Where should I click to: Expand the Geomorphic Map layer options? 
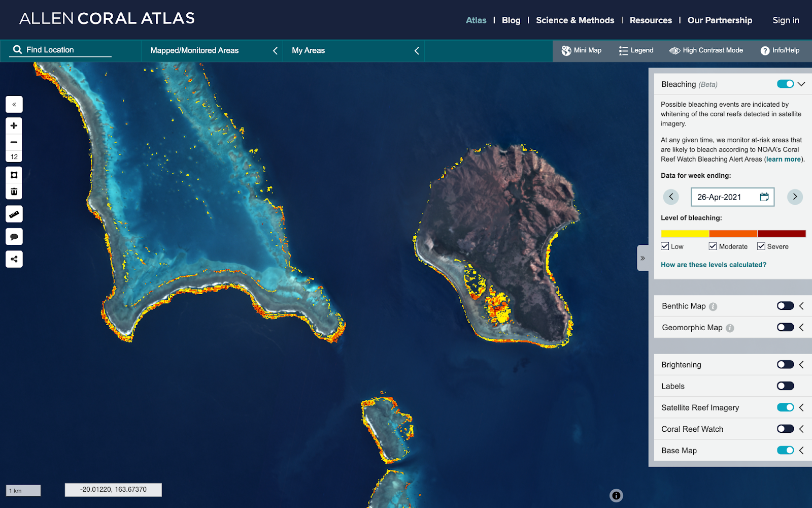(802, 328)
